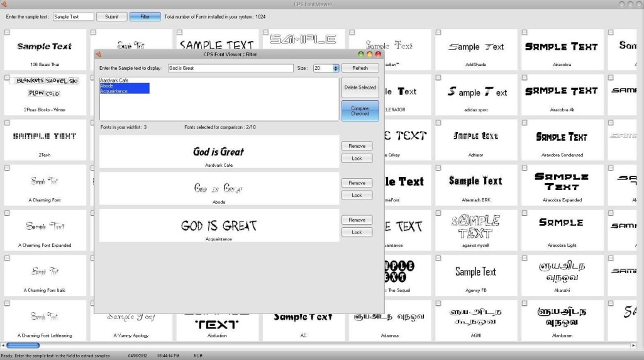This screenshot has width=644, height=360.
Task: Close the Filter dialog with the red button
Action: click(379, 54)
